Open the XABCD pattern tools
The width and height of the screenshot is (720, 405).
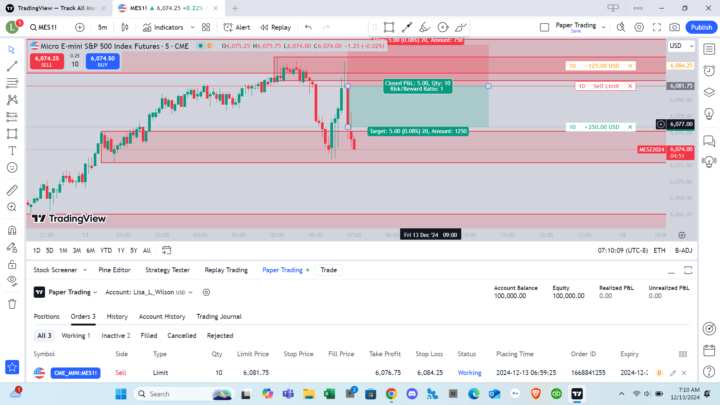click(x=12, y=100)
